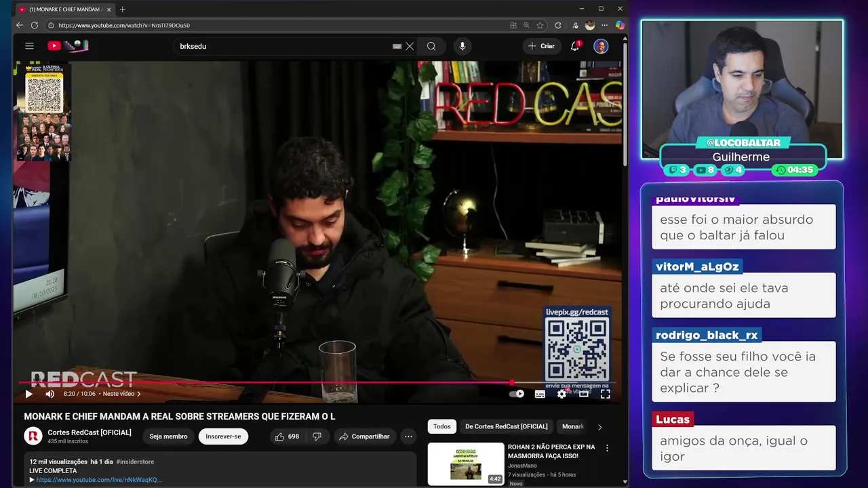Click the JonasMano channel name
This screenshot has height=488, width=868.
point(521,466)
